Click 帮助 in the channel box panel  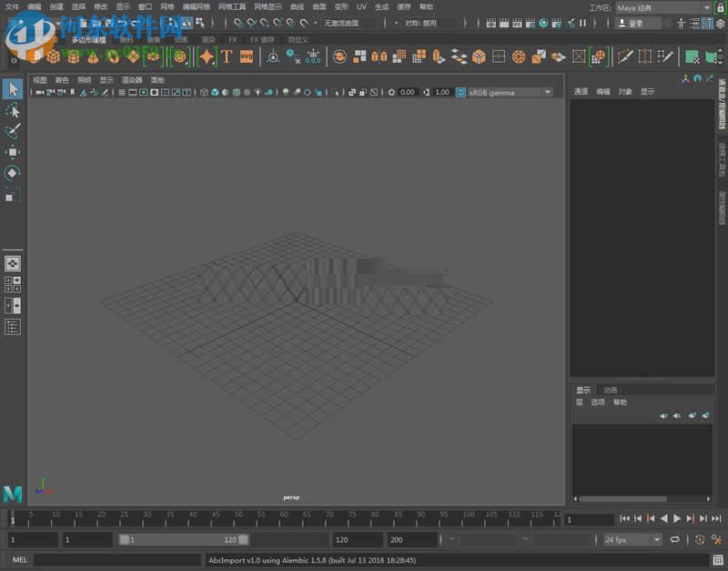point(622,402)
